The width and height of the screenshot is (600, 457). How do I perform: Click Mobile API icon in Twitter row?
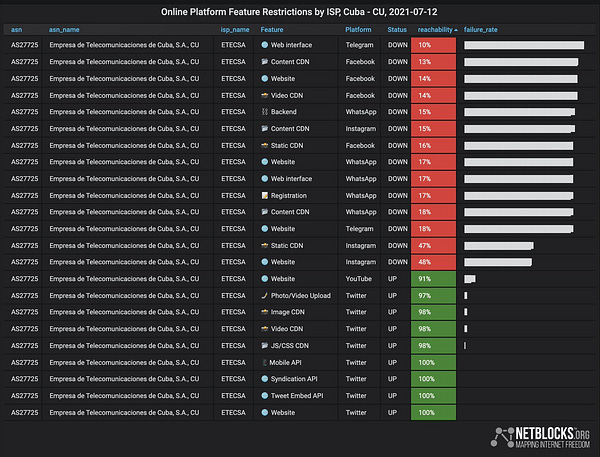point(264,362)
